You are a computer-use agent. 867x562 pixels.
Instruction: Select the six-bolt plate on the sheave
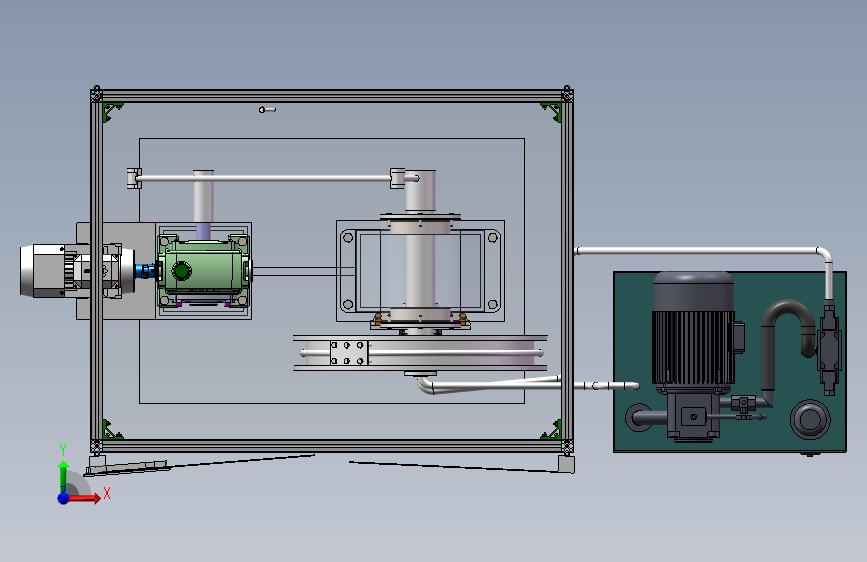tap(349, 353)
